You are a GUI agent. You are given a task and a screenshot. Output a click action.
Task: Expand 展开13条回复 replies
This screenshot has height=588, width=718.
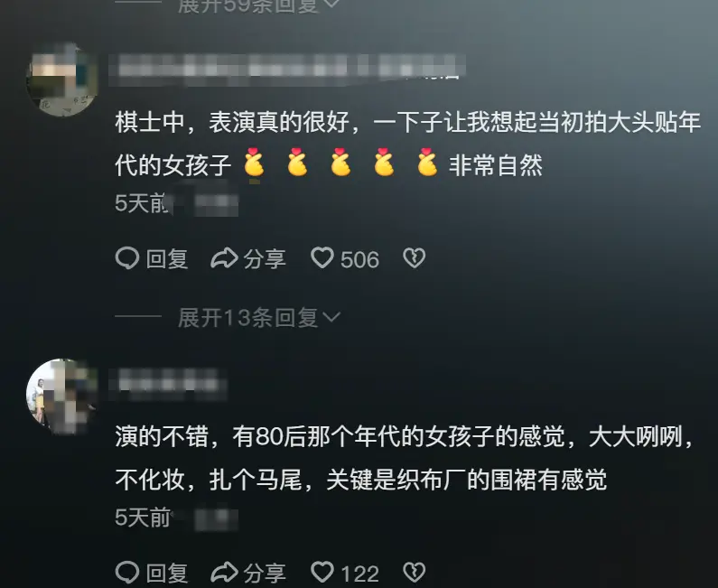click(x=258, y=317)
